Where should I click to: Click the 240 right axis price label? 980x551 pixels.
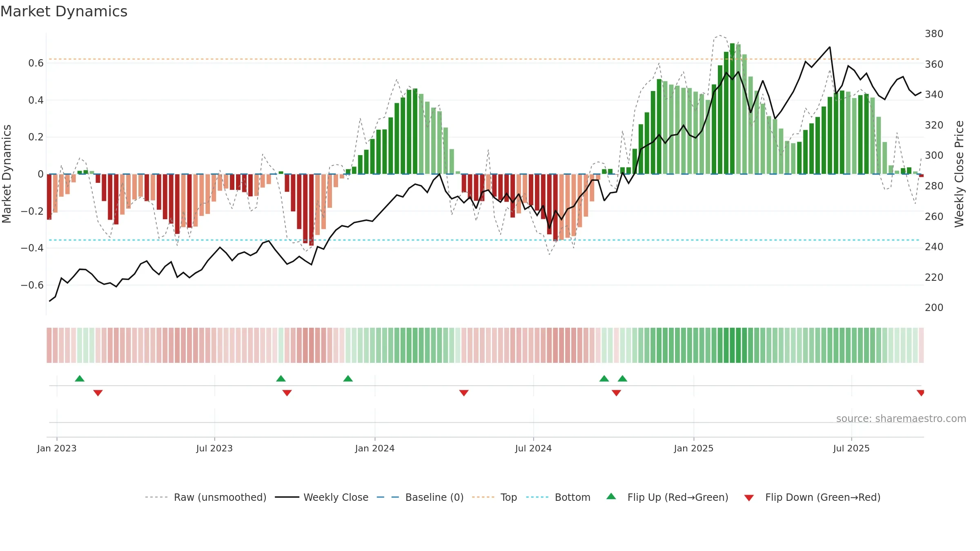(934, 247)
